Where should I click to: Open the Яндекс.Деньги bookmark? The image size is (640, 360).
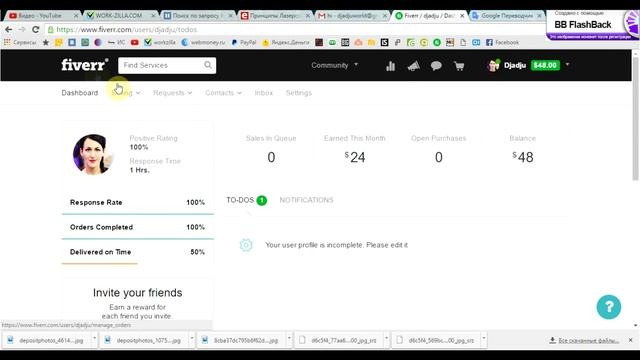tap(286, 42)
